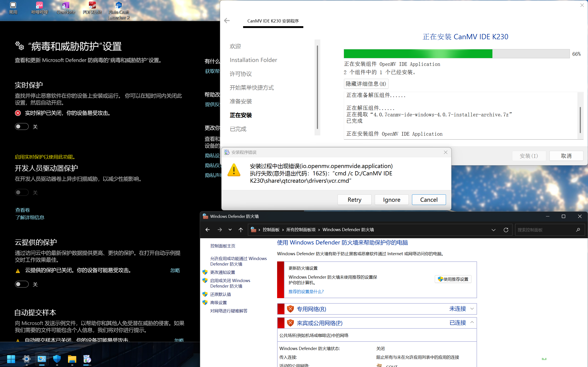Open File Explorer from the taskbar
The image size is (588, 367).
click(72, 359)
